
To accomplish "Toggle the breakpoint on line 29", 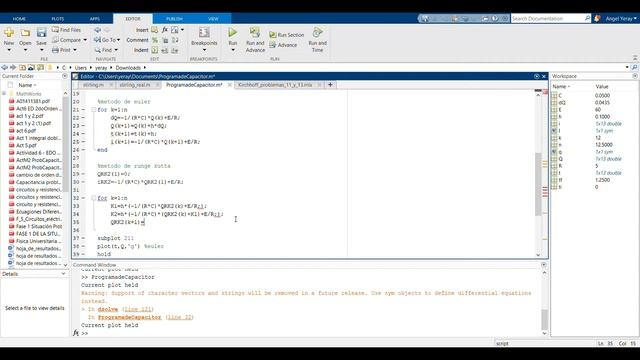I will pyautogui.click(x=83, y=174).
